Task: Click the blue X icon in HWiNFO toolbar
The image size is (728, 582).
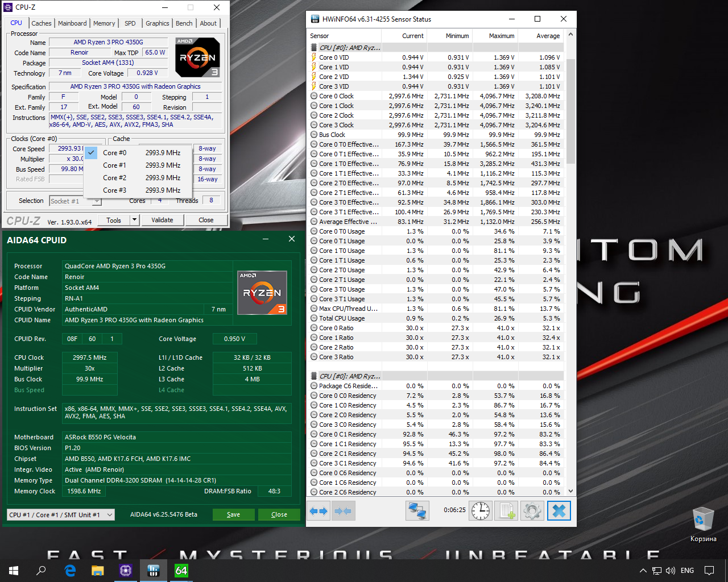Action: pos(559,511)
